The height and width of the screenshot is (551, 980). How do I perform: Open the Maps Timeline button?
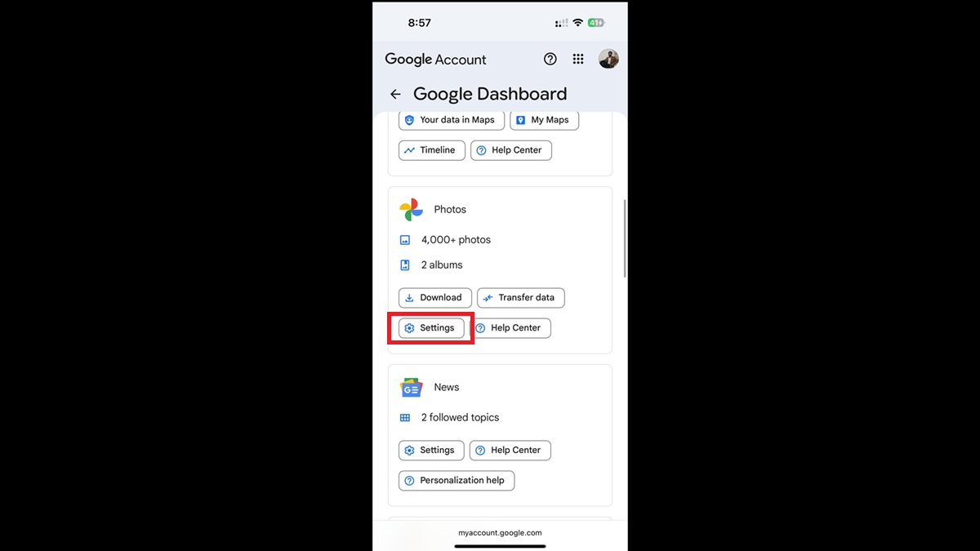pyautogui.click(x=431, y=150)
